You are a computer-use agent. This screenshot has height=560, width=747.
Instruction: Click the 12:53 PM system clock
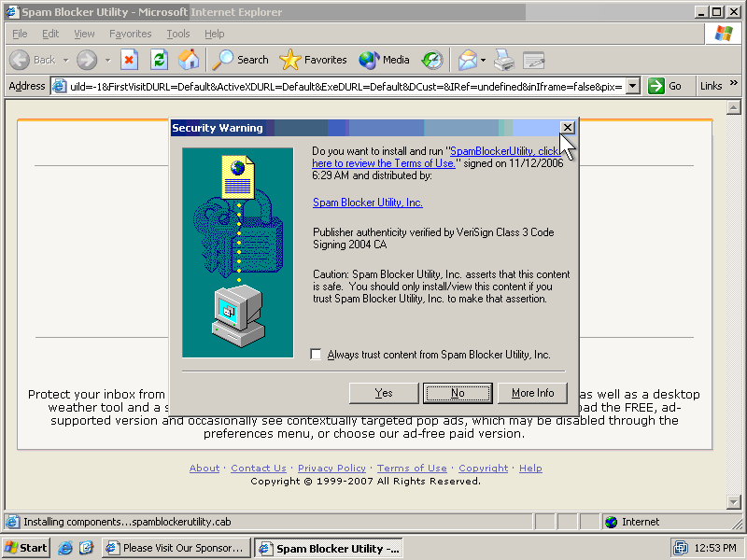pos(715,548)
